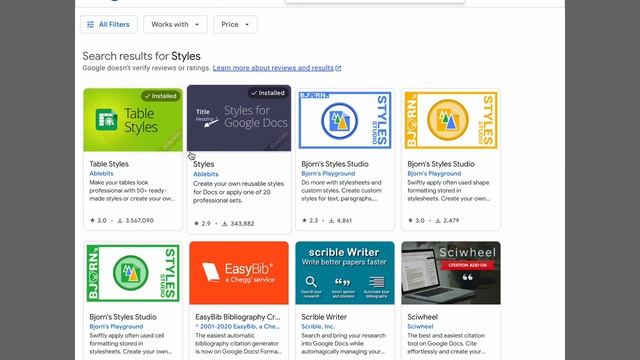640x360 pixels.
Task: Open the All Filters panel
Action: (x=109, y=24)
